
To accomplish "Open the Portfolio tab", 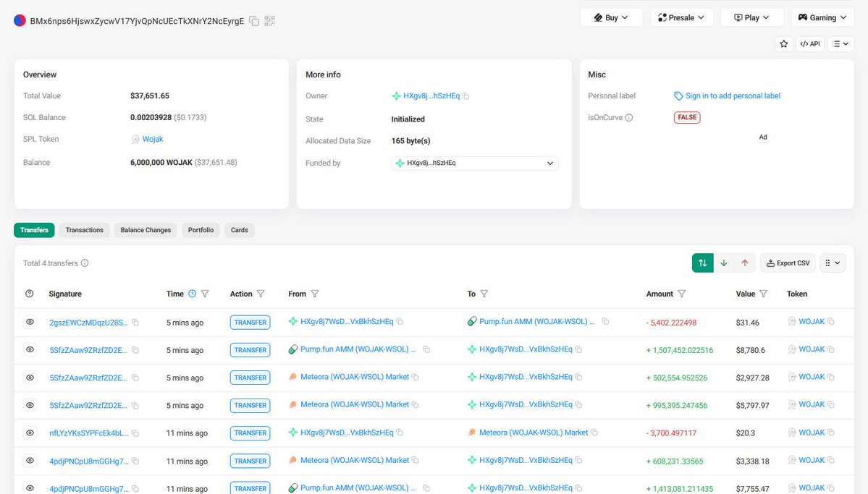I will 201,230.
